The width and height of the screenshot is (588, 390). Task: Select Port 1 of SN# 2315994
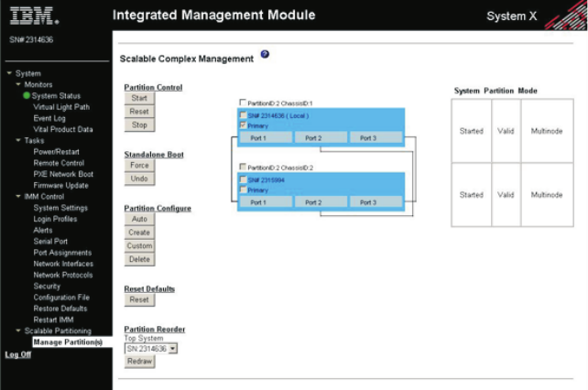[x=266, y=202]
